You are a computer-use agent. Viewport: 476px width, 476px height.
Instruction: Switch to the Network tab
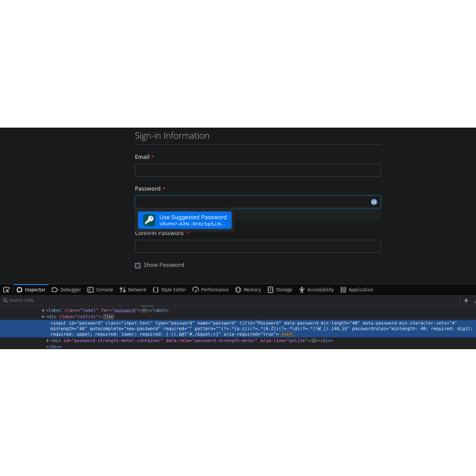(x=133, y=290)
